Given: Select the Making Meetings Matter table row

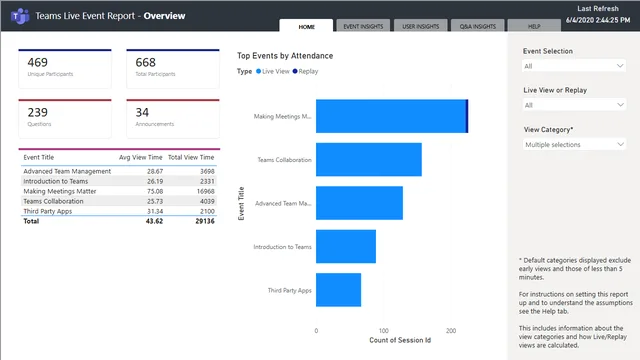Looking at the screenshot, I should (119, 191).
